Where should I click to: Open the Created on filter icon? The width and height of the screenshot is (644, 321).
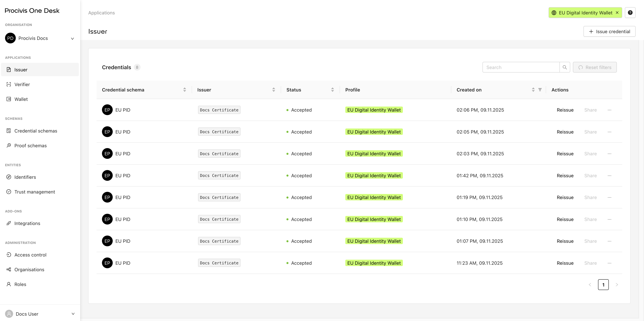pos(540,90)
